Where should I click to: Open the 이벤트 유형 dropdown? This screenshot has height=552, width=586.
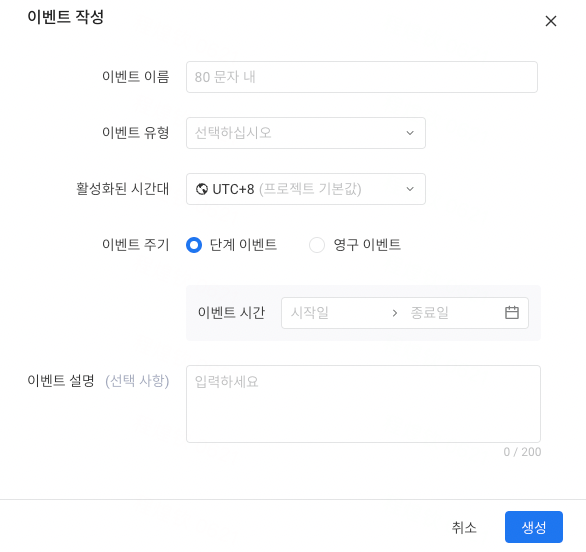[x=306, y=133]
